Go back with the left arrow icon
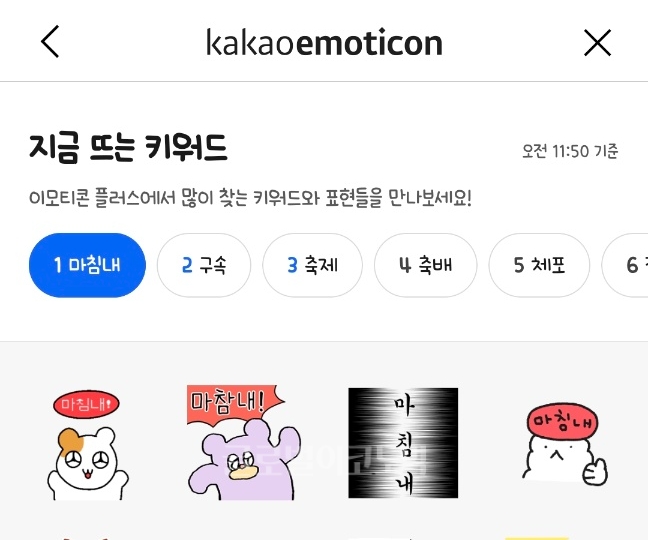 point(50,42)
